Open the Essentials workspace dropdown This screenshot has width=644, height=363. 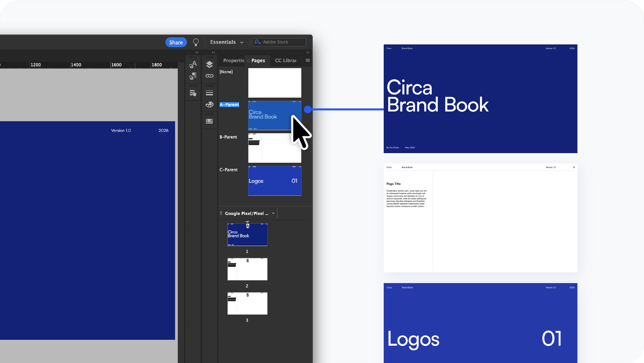227,42
